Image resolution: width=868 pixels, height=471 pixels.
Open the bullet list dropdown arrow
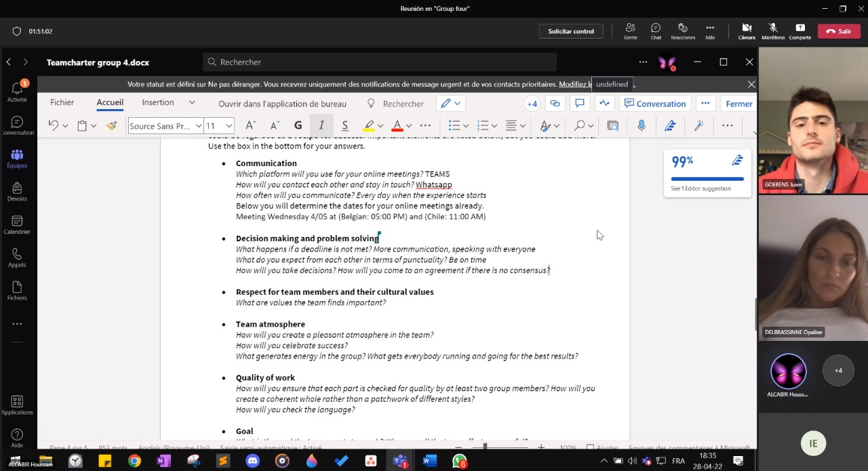click(466, 125)
